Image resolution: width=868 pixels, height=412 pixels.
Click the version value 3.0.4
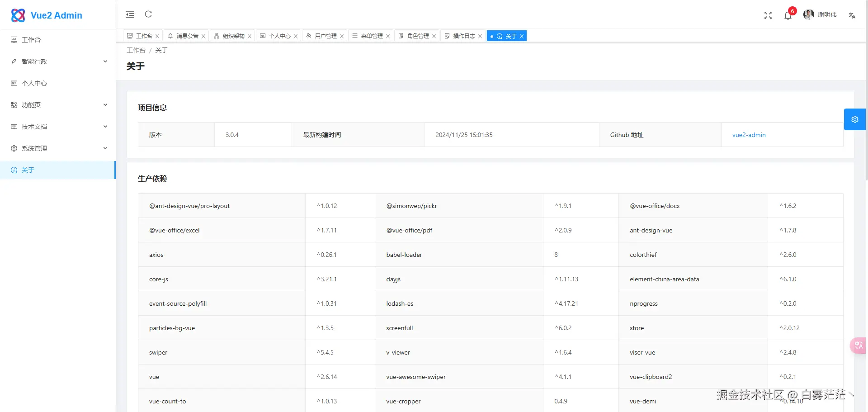(232, 135)
